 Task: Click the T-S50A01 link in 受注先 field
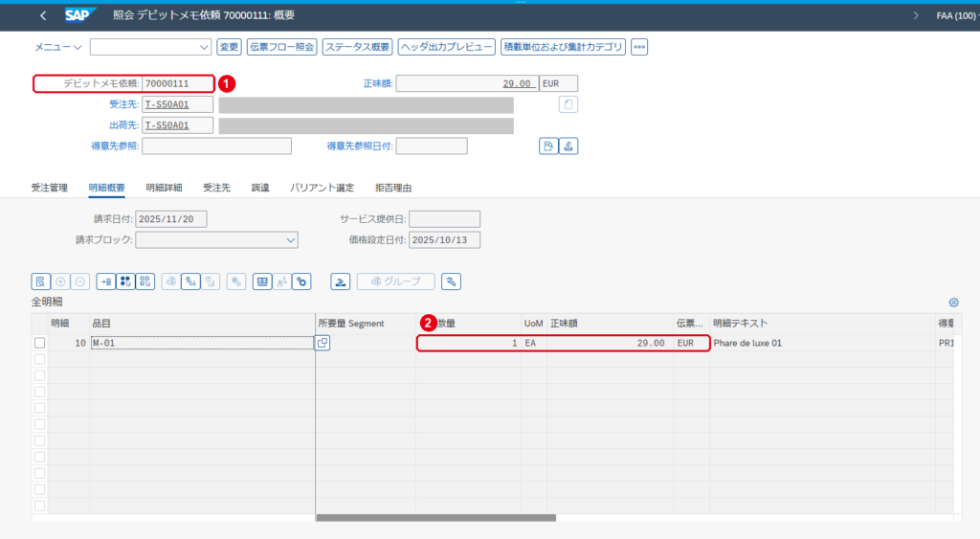click(x=167, y=104)
